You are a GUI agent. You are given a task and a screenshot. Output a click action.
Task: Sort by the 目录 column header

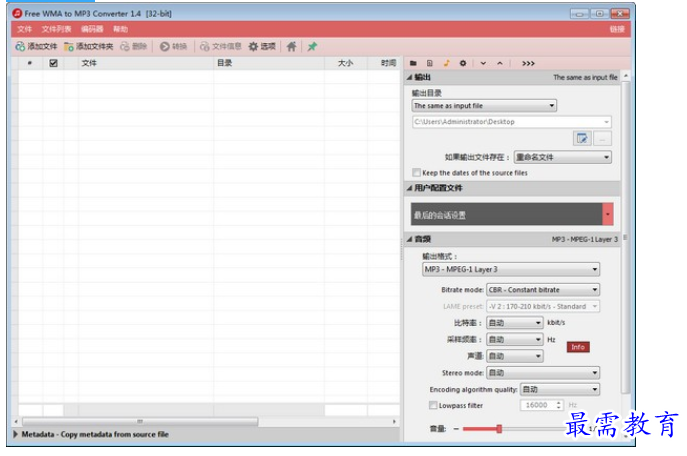[x=224, y=63]
